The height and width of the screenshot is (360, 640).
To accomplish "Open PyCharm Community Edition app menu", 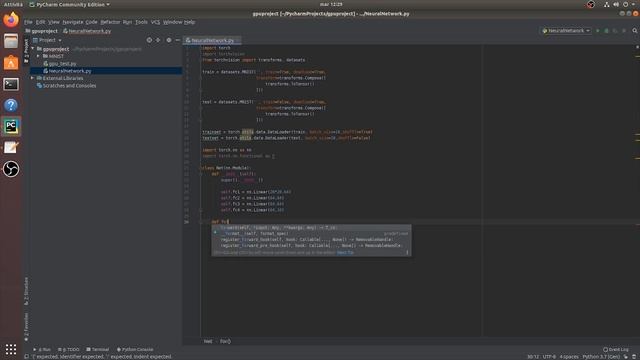I will click(69, 4).
